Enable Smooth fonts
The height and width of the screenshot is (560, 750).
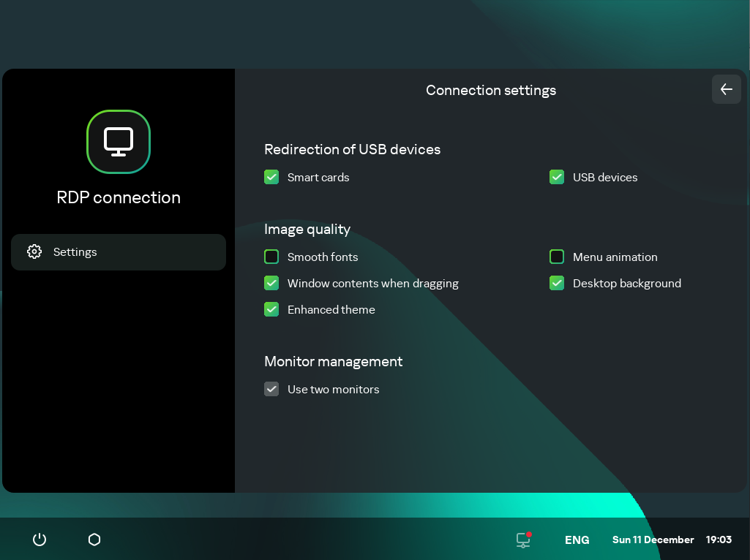[x=271, y=257]
